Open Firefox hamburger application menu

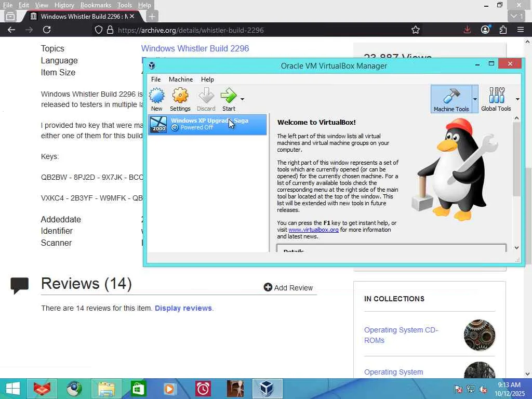(521, 30)
